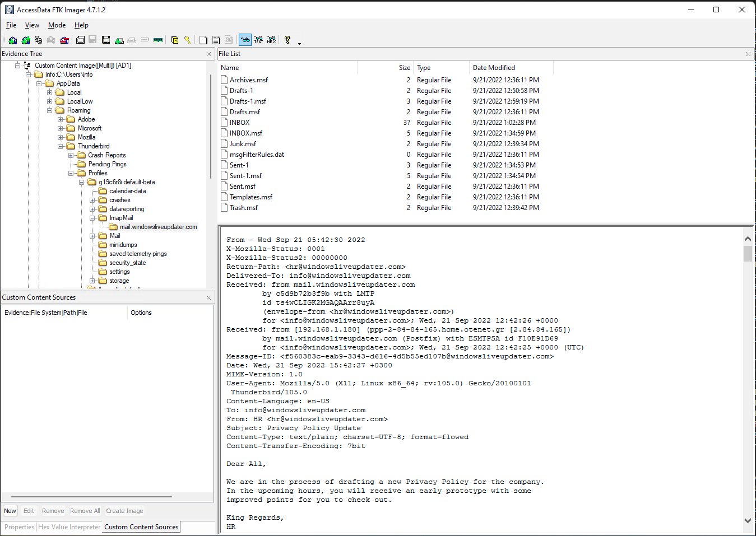Select the Archives.msf file
The width and height of the screenshot is (756, 536).
coord(249,80)
